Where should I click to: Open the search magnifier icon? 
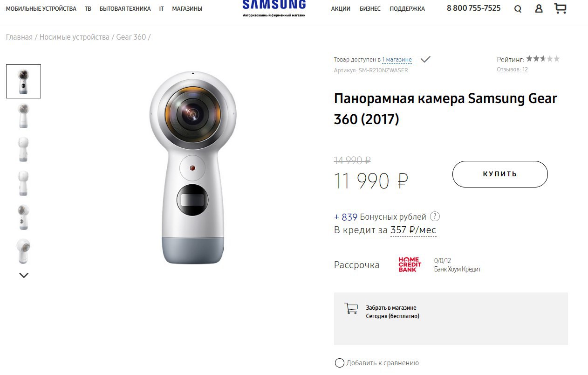(x=518, y=9)
